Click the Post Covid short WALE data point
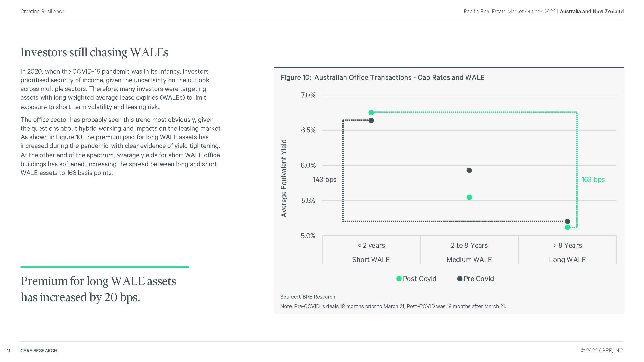This screenshot has width=644, height=362. point(371,113)
